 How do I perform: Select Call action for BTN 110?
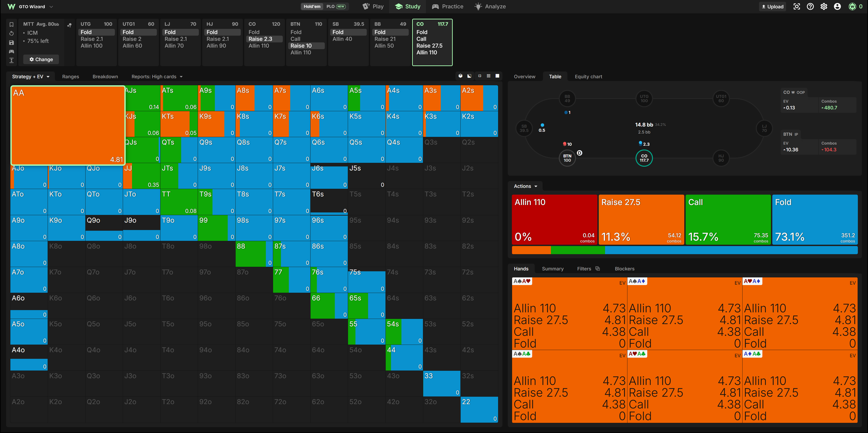click(x=306, y=39)
